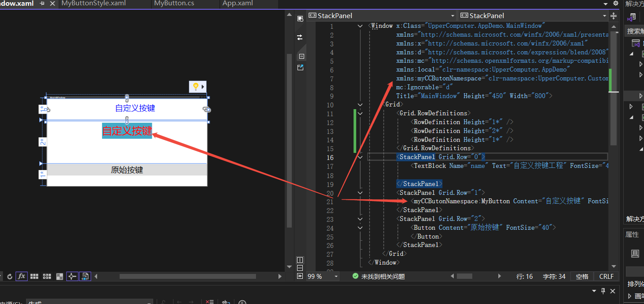
Task: Swap the design and XAML panes
Action: point(300,38)
